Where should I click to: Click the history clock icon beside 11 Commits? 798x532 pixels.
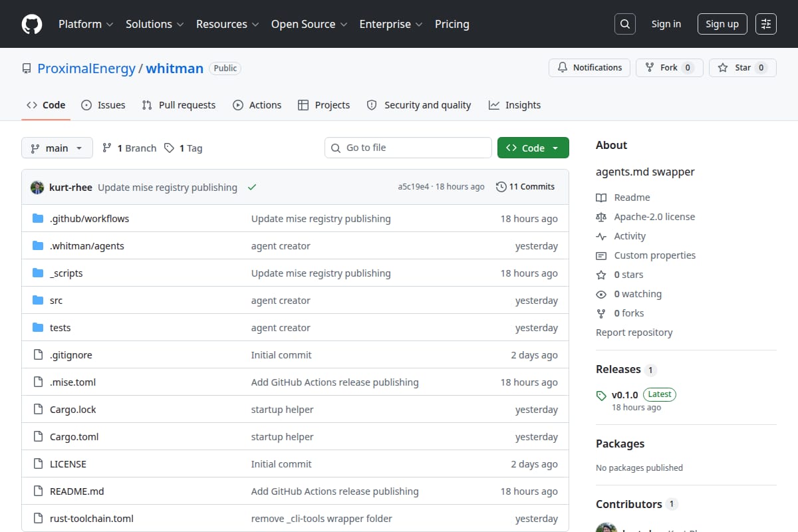pyautogui.click(x=501, y=187)
